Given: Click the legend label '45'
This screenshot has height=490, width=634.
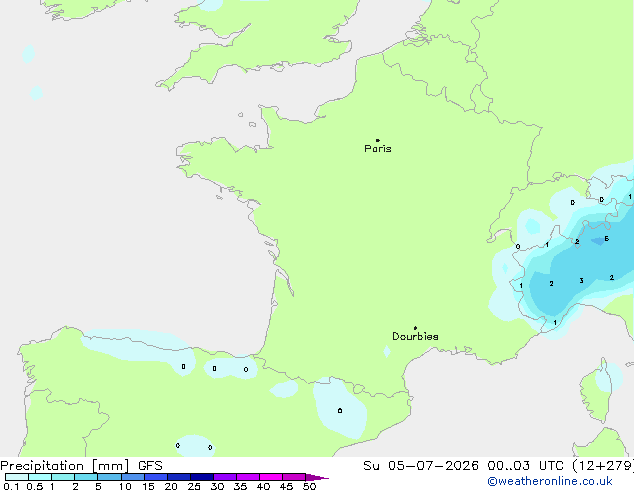Looking at the screenshot, I should (x=286, y=486).
